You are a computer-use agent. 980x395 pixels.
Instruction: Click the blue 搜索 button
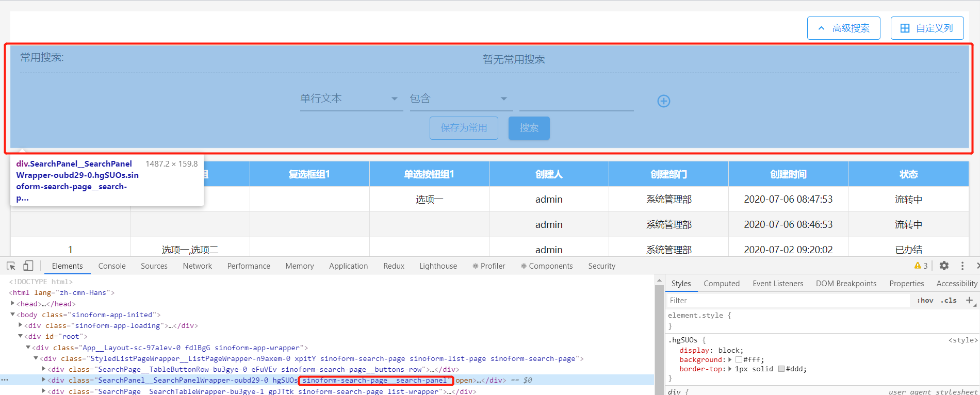[529, 128]
